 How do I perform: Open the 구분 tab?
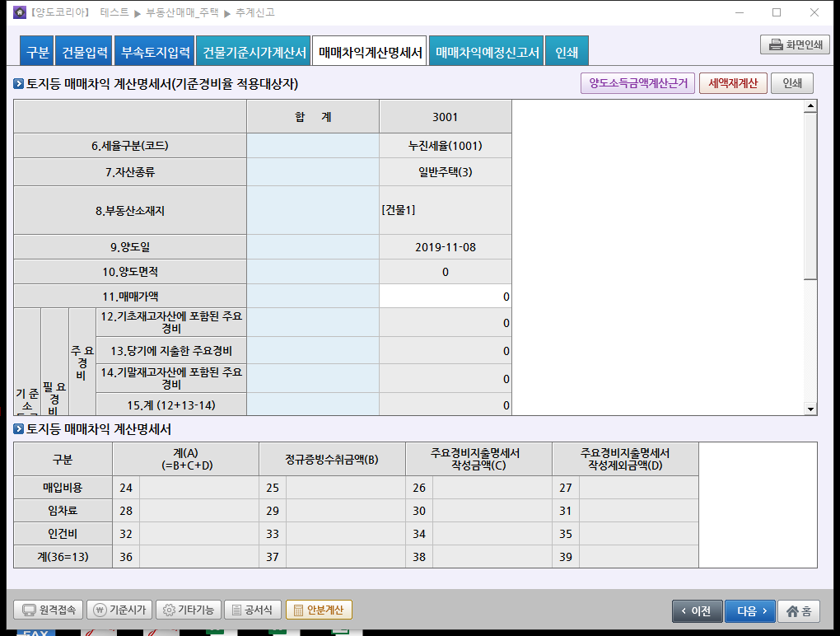(x=37, y=51)
